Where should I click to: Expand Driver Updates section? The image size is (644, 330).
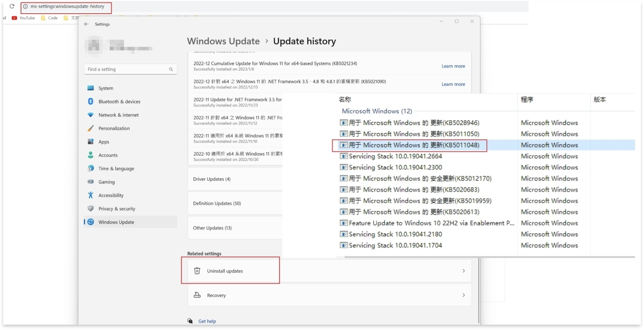[212, 179]
